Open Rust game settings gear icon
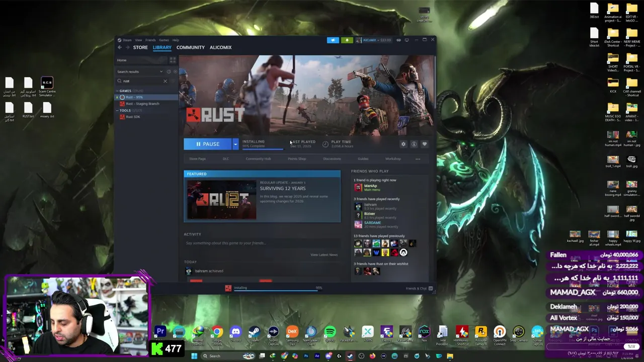This screenshot has width=644, height=362. click(x=403, y=144)
